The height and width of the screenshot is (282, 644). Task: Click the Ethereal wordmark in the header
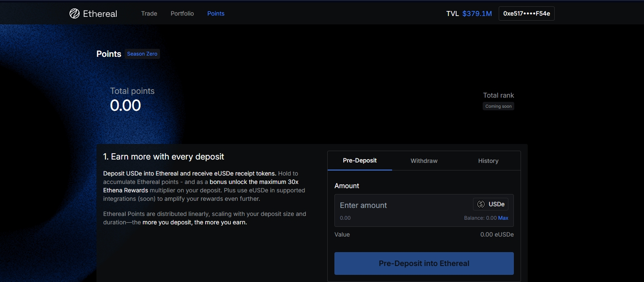(100, 13)
